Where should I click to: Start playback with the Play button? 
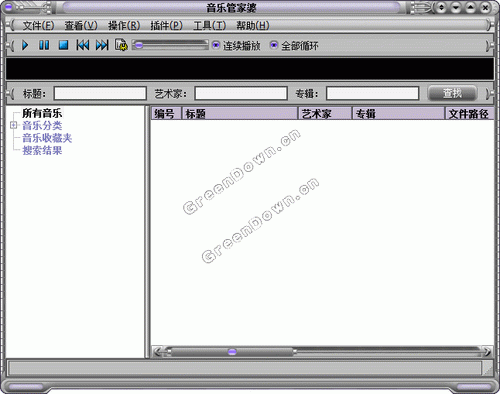click(x=25, y=45)
